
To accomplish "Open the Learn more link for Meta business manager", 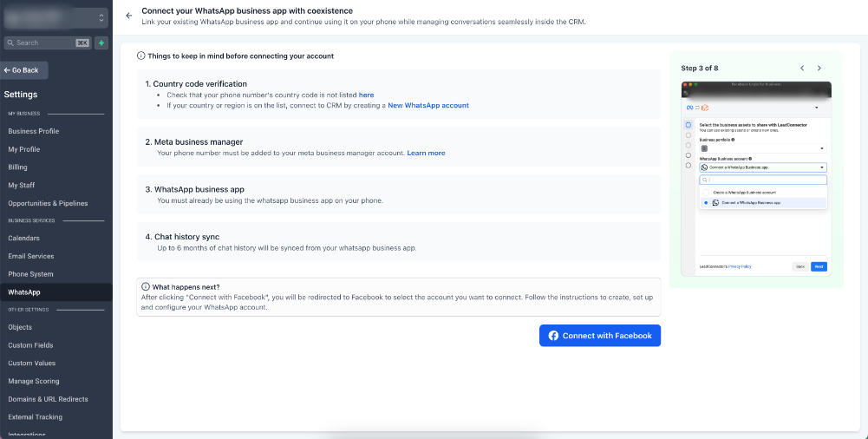I will pos(426,153).
